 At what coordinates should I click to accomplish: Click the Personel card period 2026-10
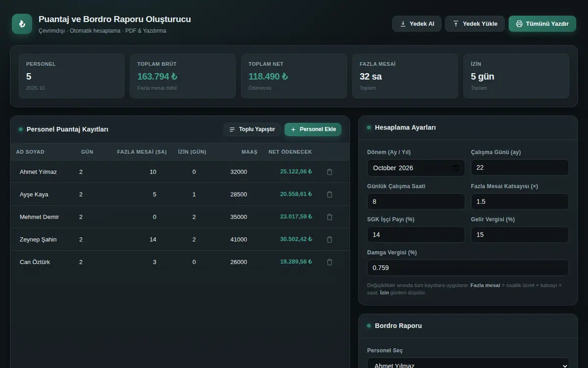click(35, 88)
